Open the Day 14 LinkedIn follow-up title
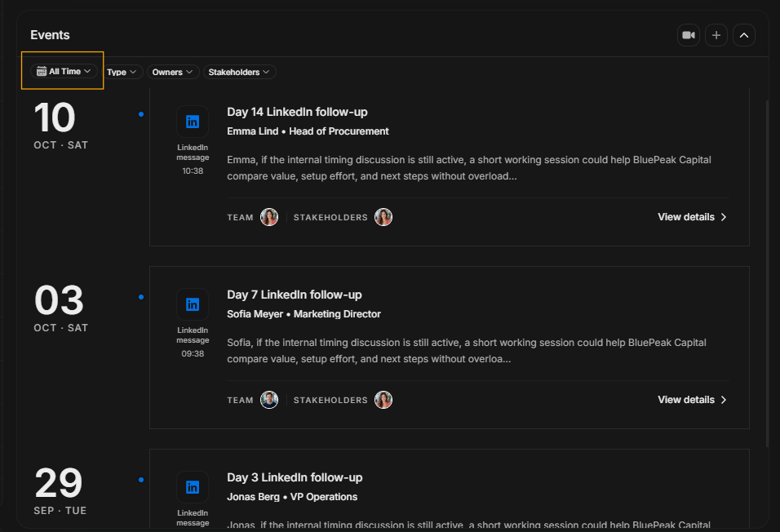This screenshot has height=532, width=780. [298, 112]
